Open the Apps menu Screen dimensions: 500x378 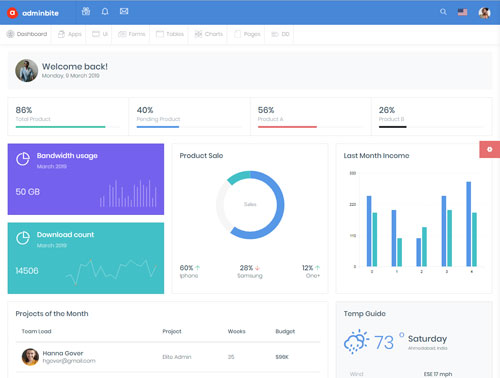coord(70,34)
